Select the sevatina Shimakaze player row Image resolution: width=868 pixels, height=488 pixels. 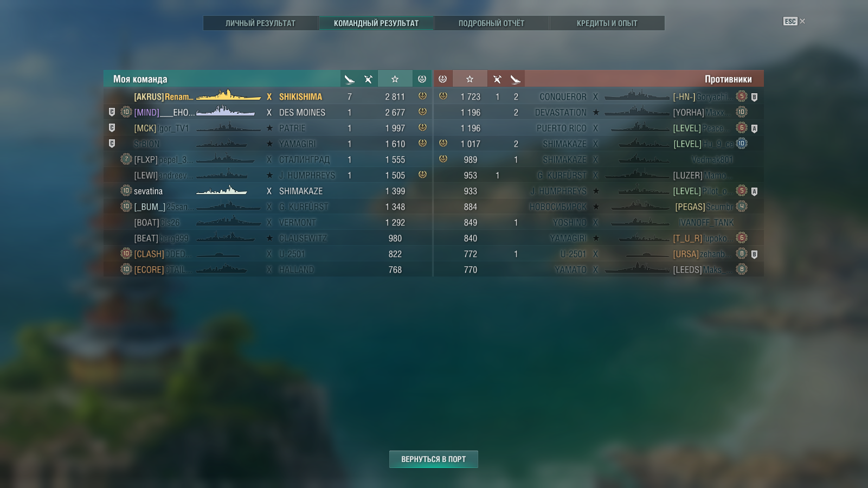[x=268, y=191]
